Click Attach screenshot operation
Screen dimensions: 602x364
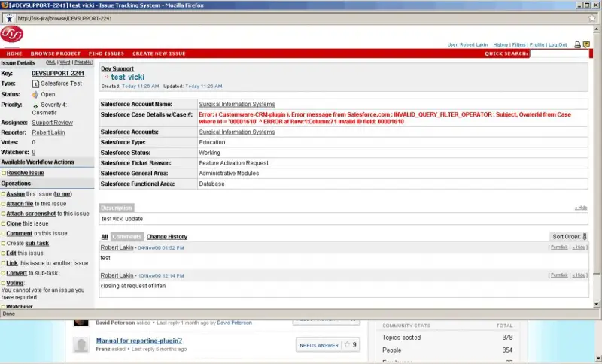pos(31,214)
